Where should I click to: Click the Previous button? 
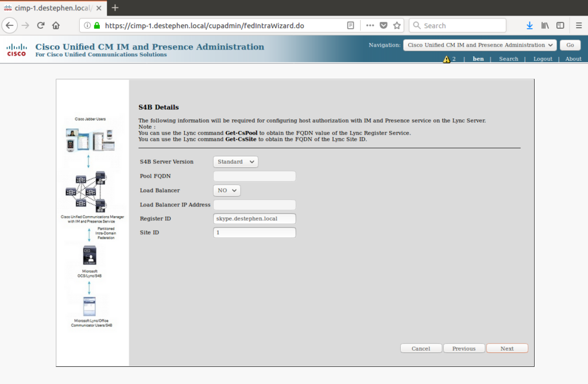tap(464, 348)
